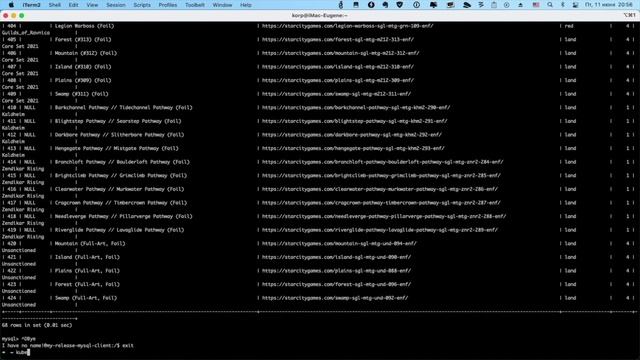Click 'Needleverge Pathway // Pillarverge Pathway (Foil)' text
The image size is (640, 360).
(123, 216)
